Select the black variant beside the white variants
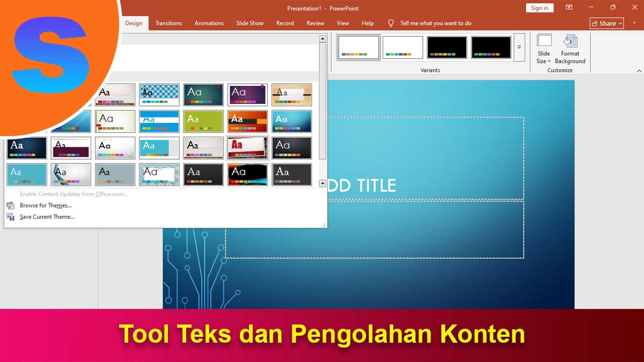644x362 pixels. (447, 47)
